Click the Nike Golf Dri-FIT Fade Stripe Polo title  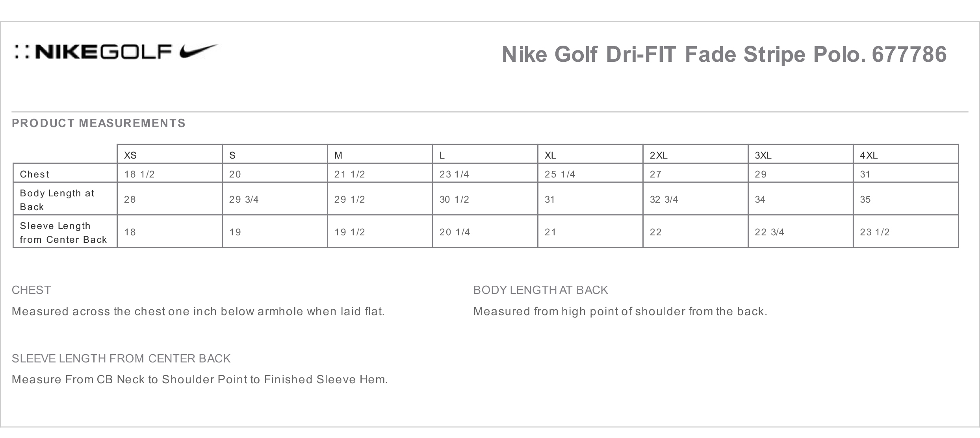(724, 54)
